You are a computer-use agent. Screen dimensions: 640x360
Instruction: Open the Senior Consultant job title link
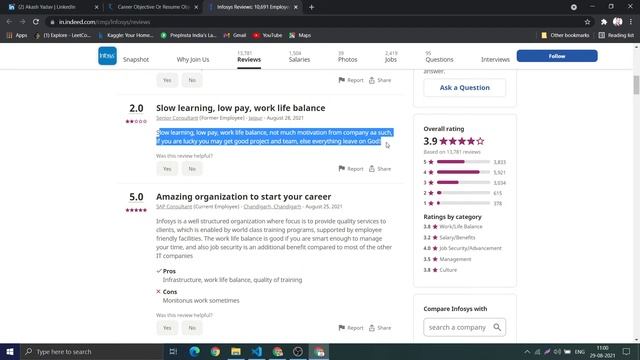[177, 118]
